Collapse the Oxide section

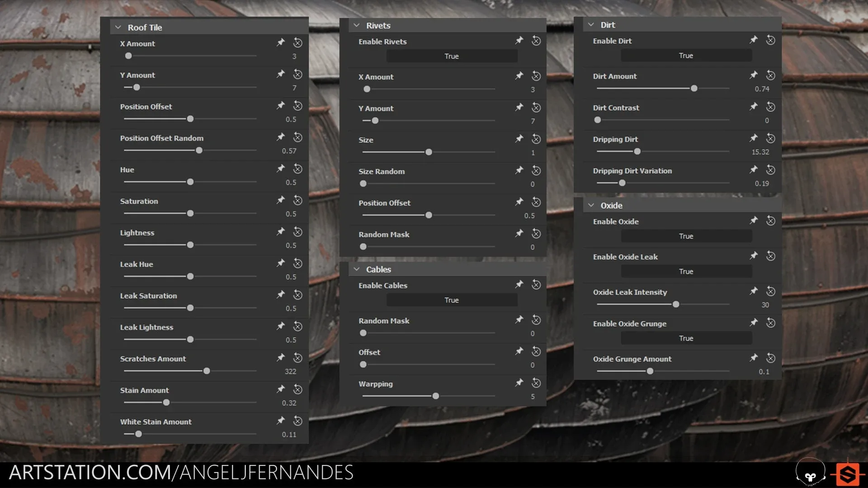point(591,205)
